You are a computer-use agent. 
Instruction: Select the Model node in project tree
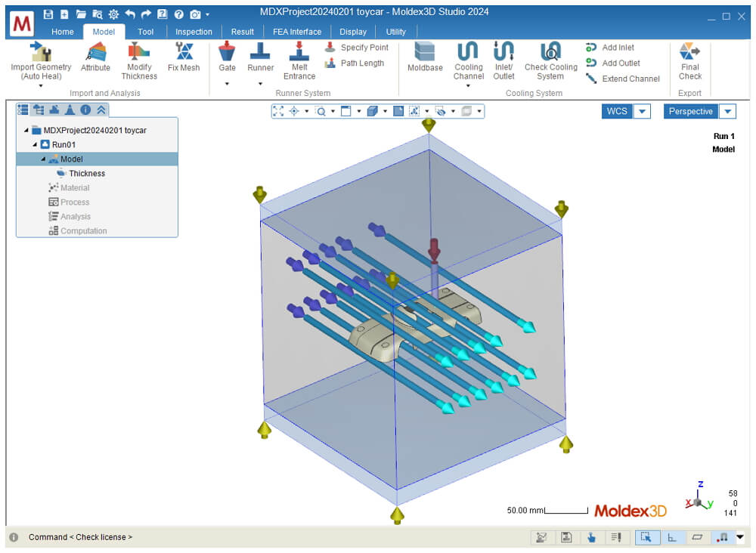click(x=97, y=159)
